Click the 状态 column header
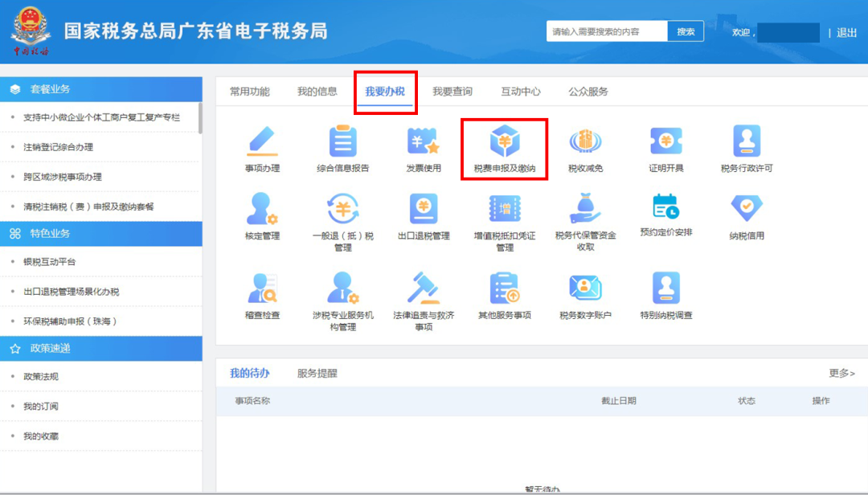This screenshot has height=495, width=868. click(747, 401)
